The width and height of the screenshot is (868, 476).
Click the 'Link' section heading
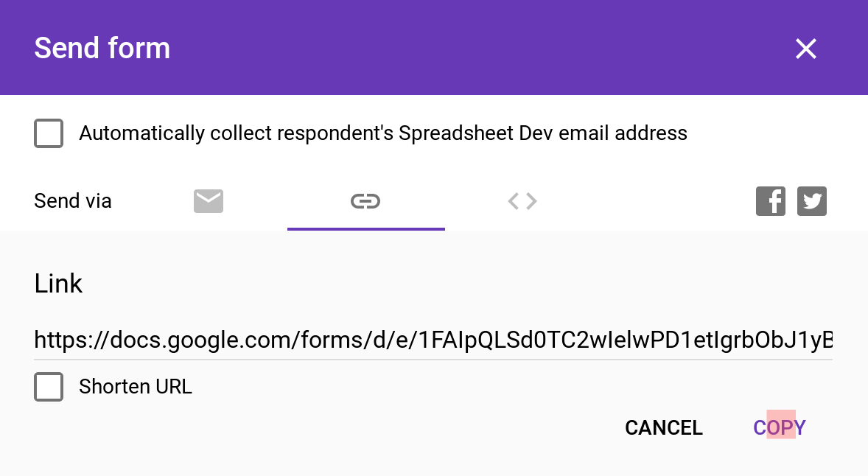58,284
